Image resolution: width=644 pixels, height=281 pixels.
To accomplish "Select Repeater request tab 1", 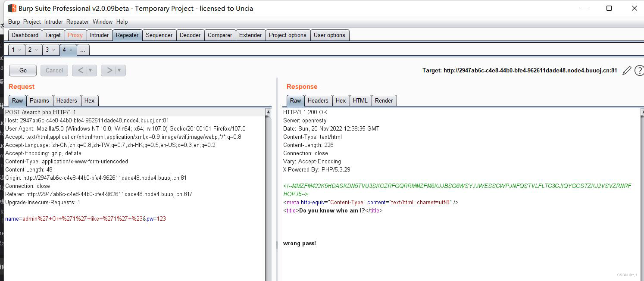I will click(13, 50).
